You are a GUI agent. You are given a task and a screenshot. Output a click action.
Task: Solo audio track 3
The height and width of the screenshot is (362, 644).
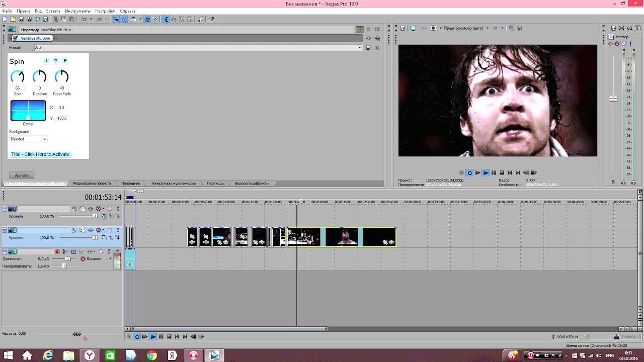109,252
